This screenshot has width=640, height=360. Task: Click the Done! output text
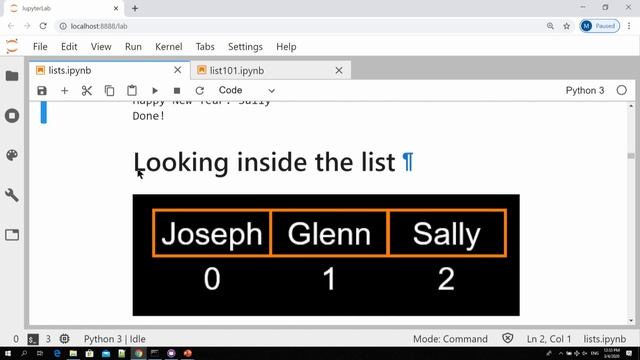click(148, 116)
